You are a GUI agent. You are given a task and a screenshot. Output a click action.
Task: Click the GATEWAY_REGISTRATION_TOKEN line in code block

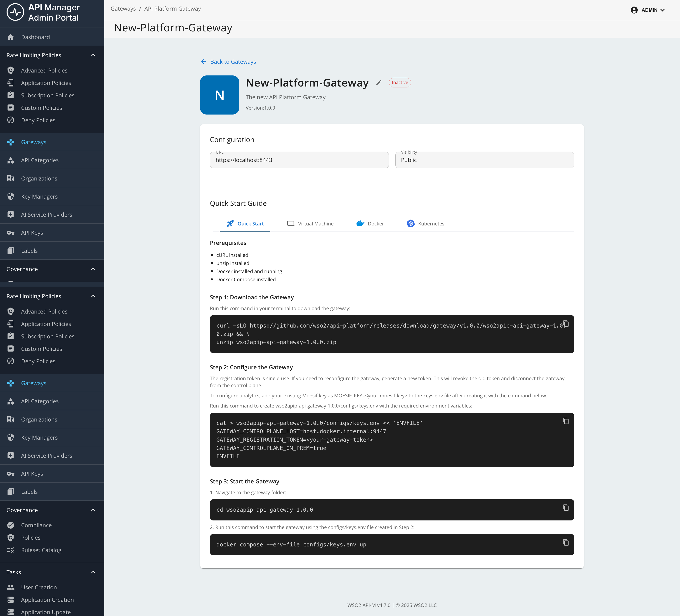point(295,439)
